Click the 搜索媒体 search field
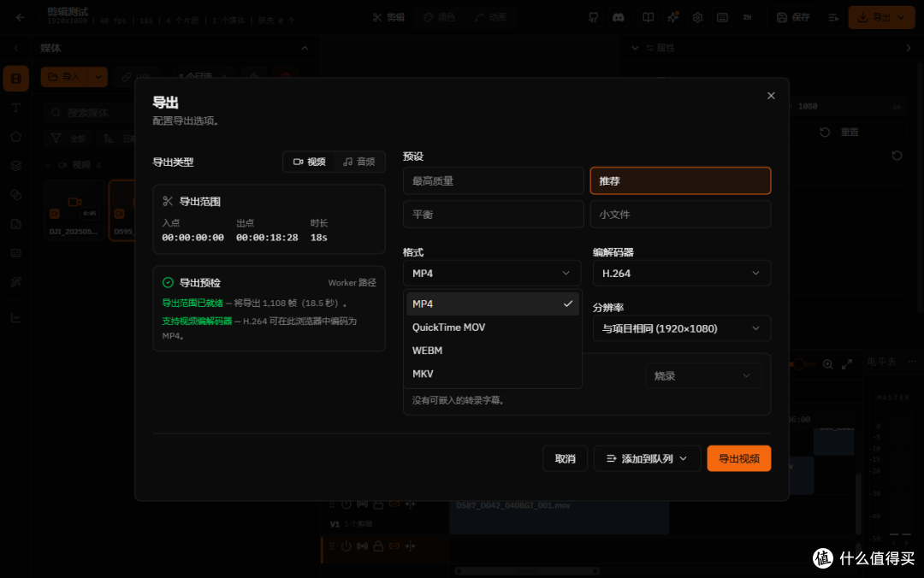The height and width of the screenshot is (578, 924). point(88,113)
